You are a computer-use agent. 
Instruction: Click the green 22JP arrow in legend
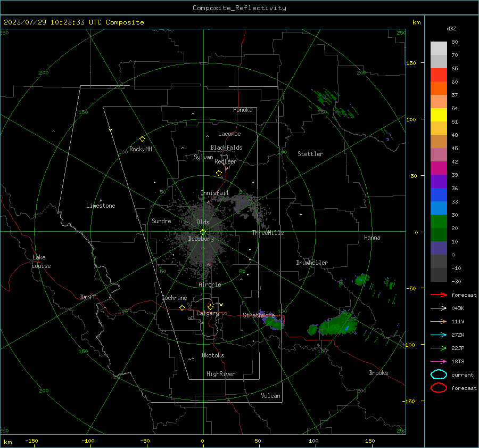click(439, 348)
